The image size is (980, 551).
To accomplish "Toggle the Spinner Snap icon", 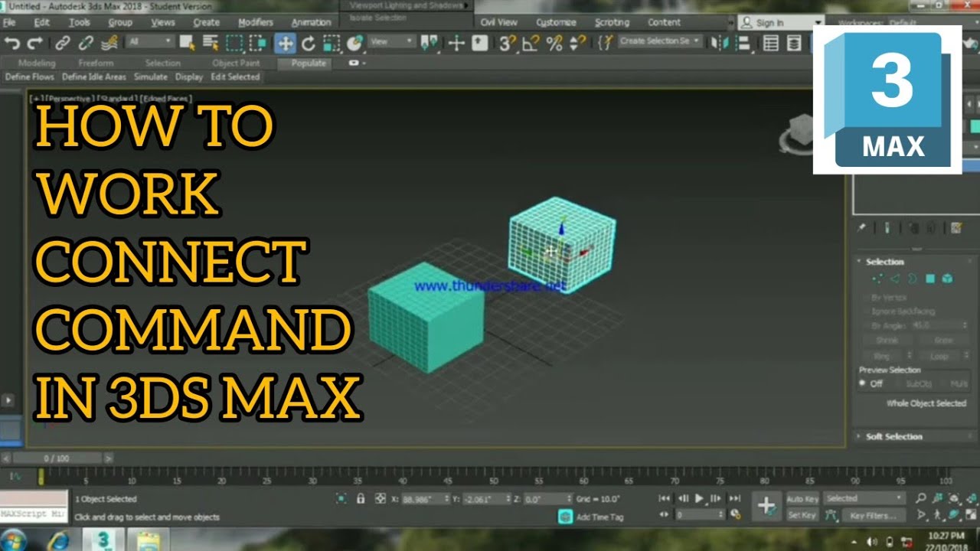I will click(x=578, y=43).
